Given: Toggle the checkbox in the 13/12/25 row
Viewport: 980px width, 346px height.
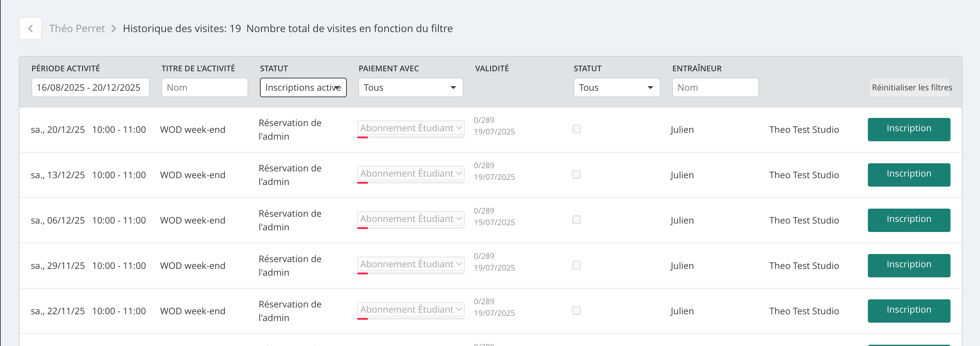Looking at the screenshot, I should point(576,174).
